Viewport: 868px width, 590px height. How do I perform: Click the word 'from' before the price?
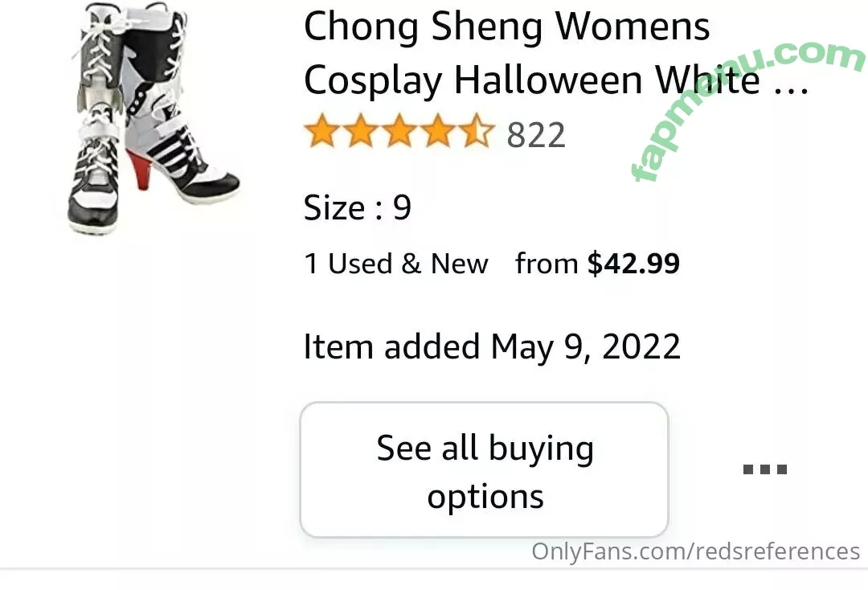[547, 264]
